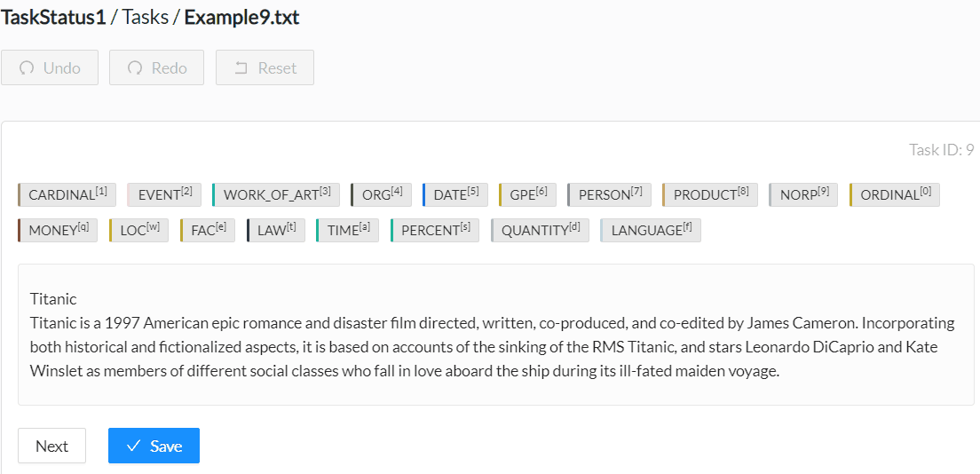Click the standalone 'Titanic' title line
This screenshot has width=980, height=474.
point(53,299)
